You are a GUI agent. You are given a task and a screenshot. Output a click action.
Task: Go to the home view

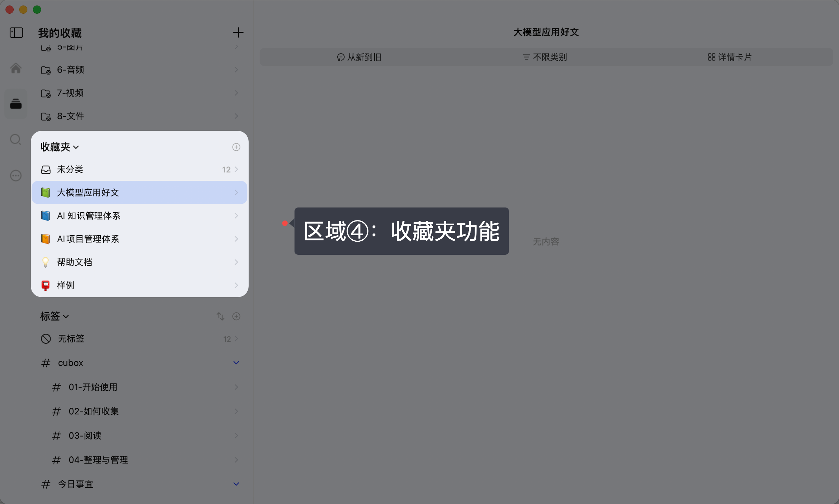15,68
